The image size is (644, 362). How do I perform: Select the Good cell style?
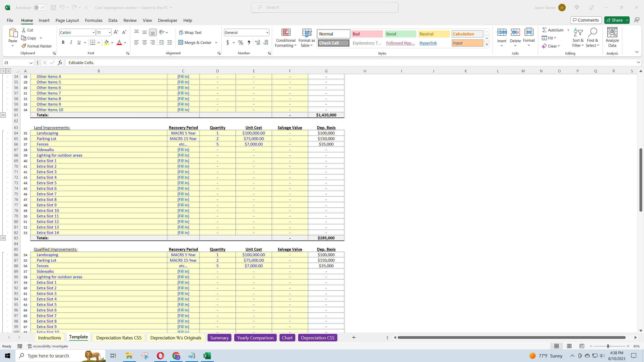(x=400, y=34)
